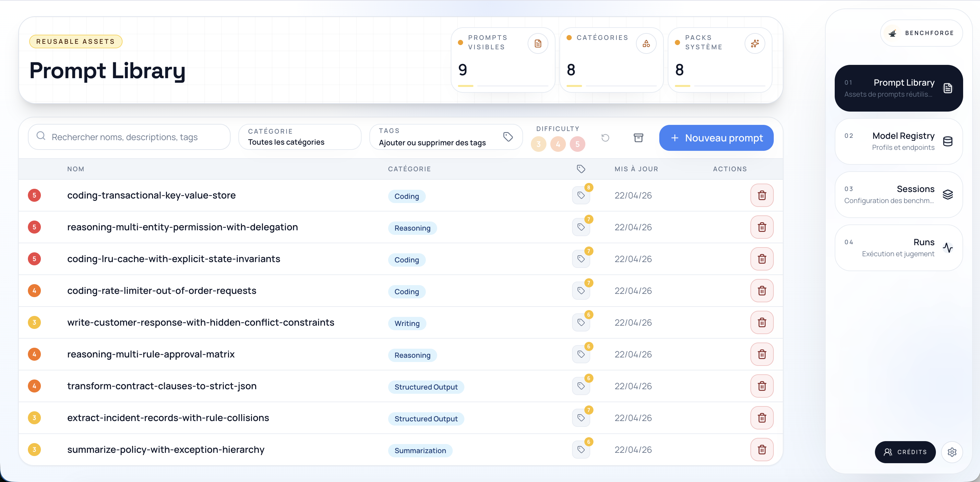980x482 pixels.
Task: Click the Packs Système sparkle icon
Action: [755, 43]
